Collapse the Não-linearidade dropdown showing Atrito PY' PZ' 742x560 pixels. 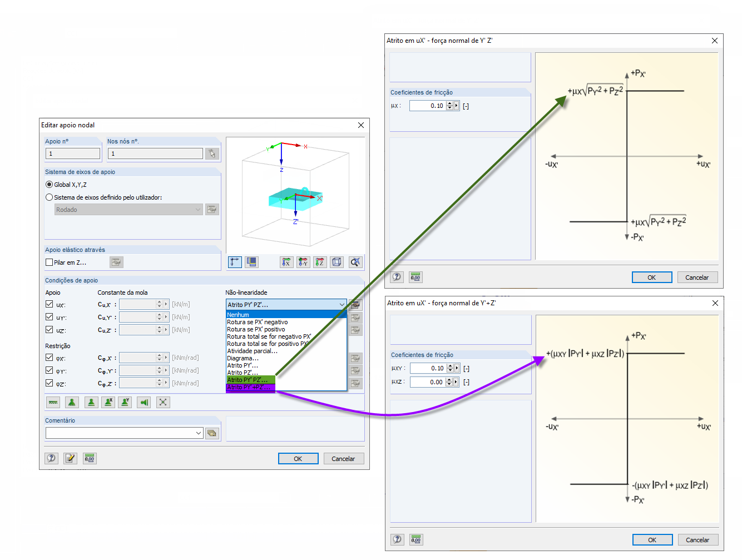[x=342, y=305]
